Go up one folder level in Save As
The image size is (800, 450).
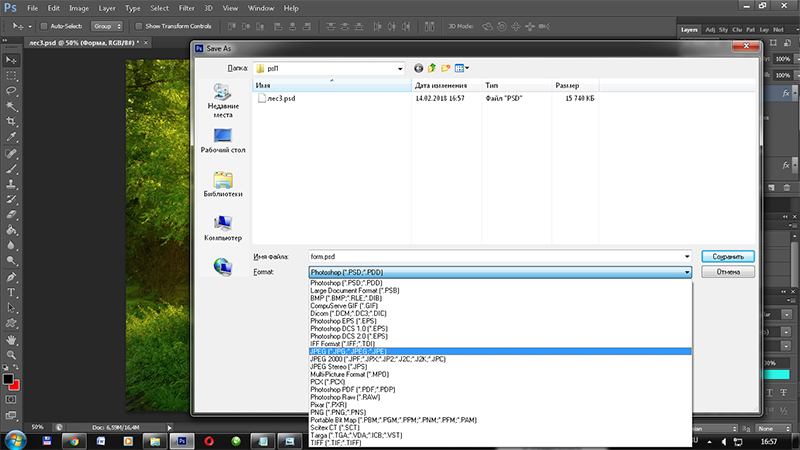(x=432, y=68)
